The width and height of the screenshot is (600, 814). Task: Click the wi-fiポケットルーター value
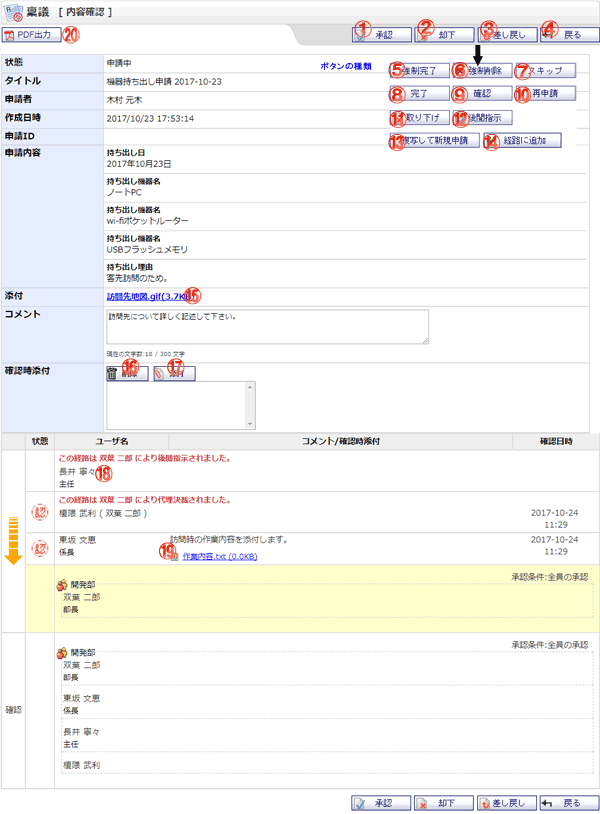click(x=147, y=221)
